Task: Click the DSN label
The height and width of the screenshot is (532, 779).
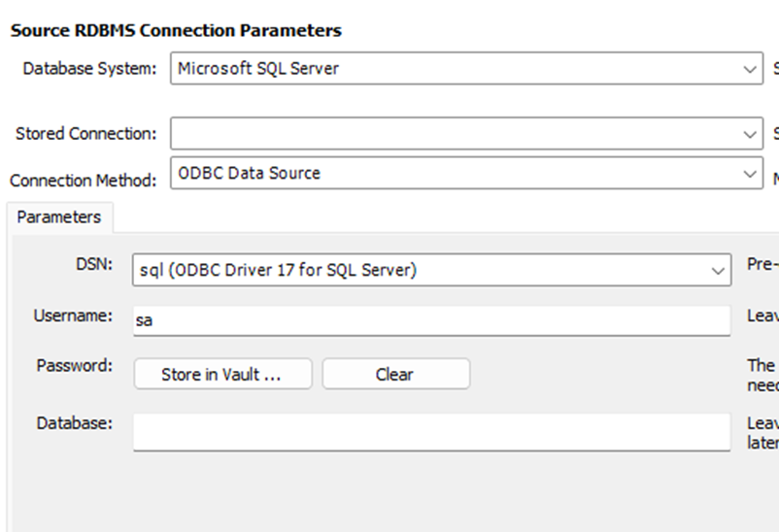Action: (x=96, y=263)
